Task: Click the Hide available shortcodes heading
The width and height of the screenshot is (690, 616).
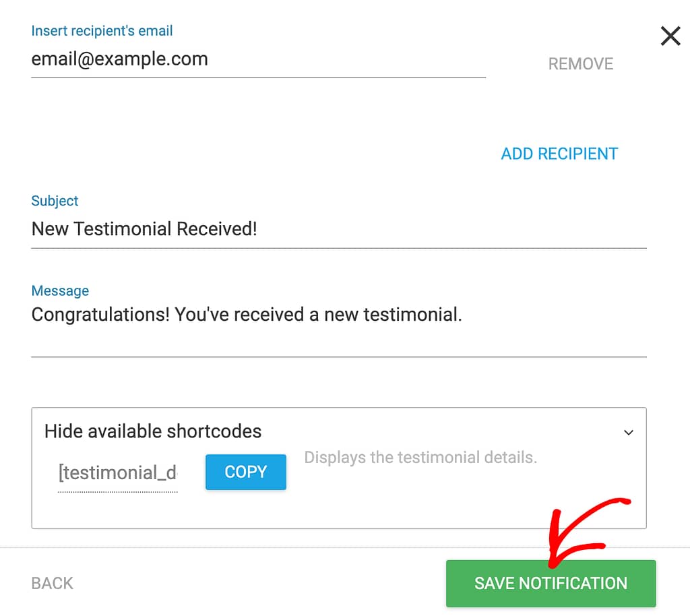Action: pos(153,431)
